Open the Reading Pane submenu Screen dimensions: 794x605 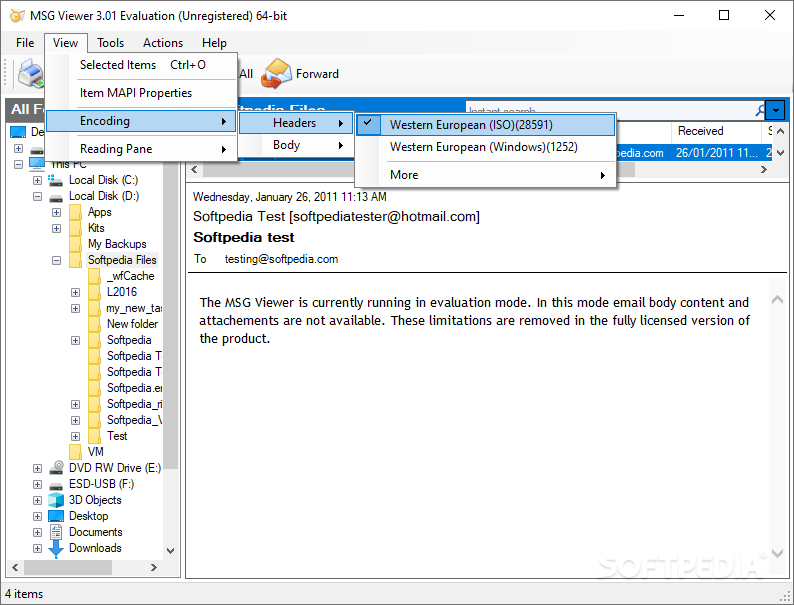[141, 149]
